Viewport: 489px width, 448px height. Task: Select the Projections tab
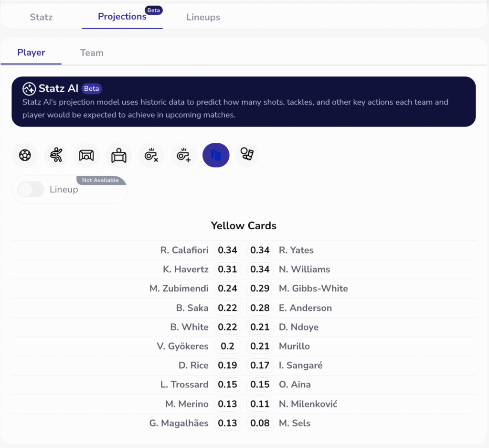122,17
